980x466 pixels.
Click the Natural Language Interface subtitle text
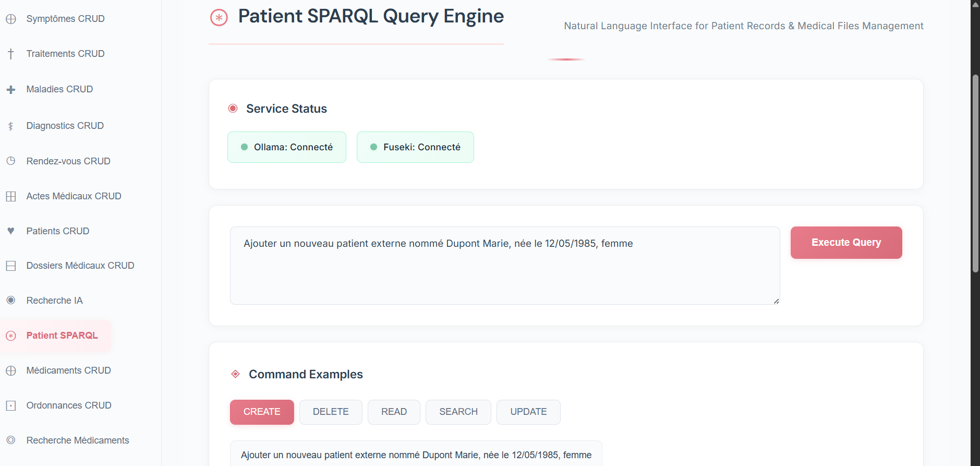(744, 26)
